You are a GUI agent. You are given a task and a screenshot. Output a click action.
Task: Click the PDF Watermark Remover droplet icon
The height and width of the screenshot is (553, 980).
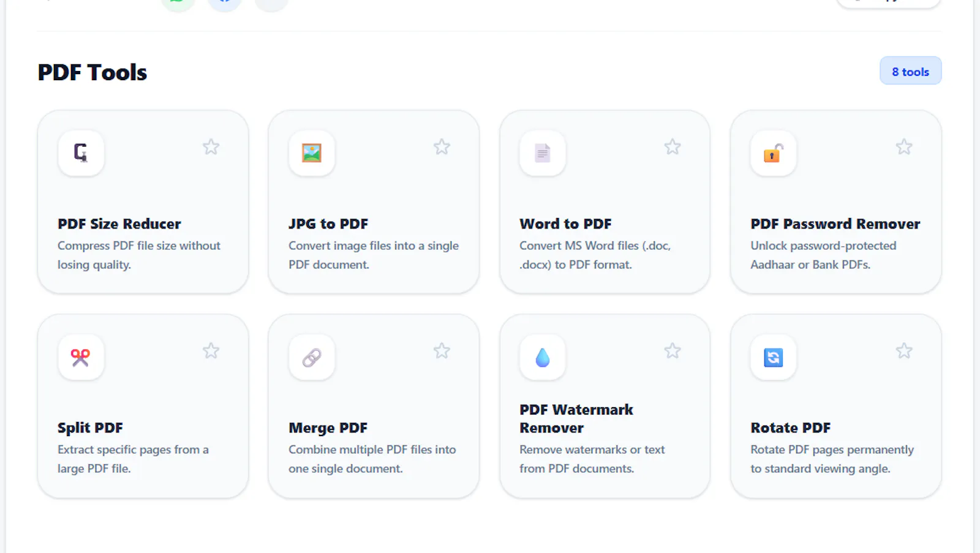[x=543, y=357]
